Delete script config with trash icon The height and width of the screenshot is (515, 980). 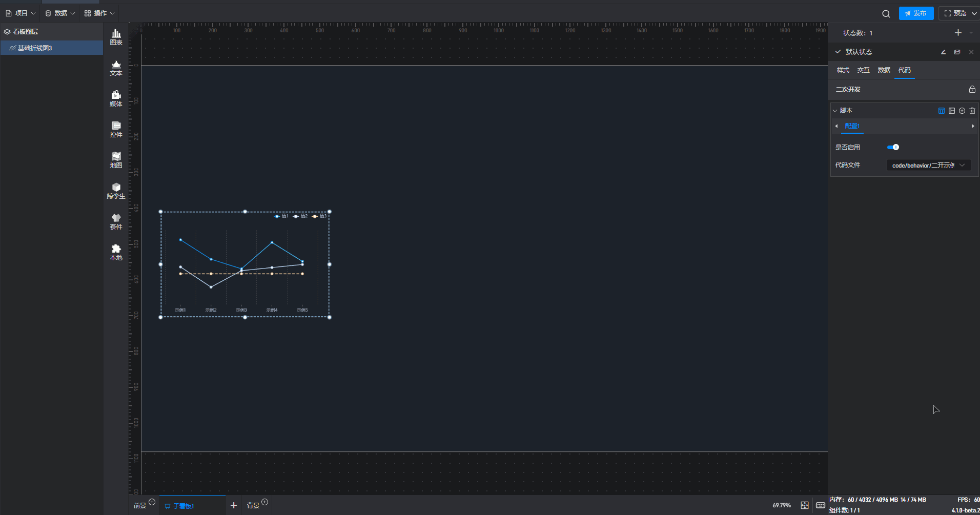[x=972, y=111]
